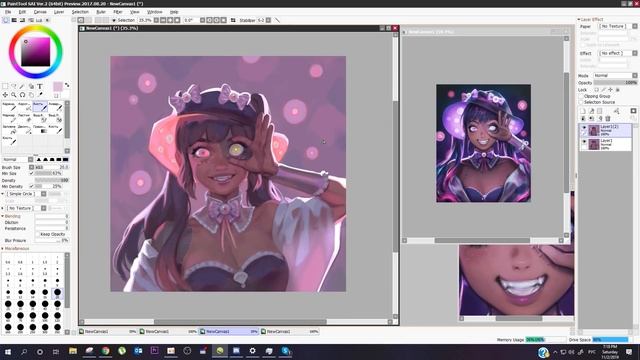Image resolution: width=640 pixels, height=360 pixels.
Task: Choose the flattest brush edge shape
Action: [65, 160]
